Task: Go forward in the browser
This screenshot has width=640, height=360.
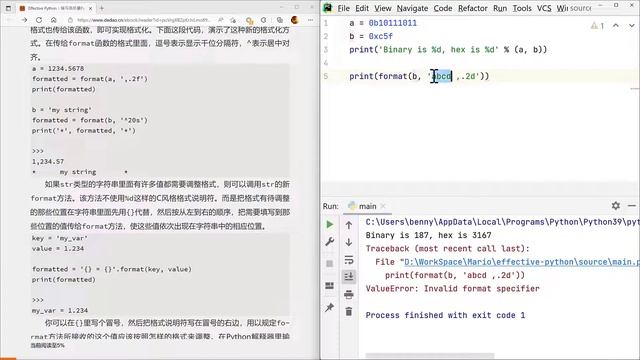Action: tap(24, 20)
